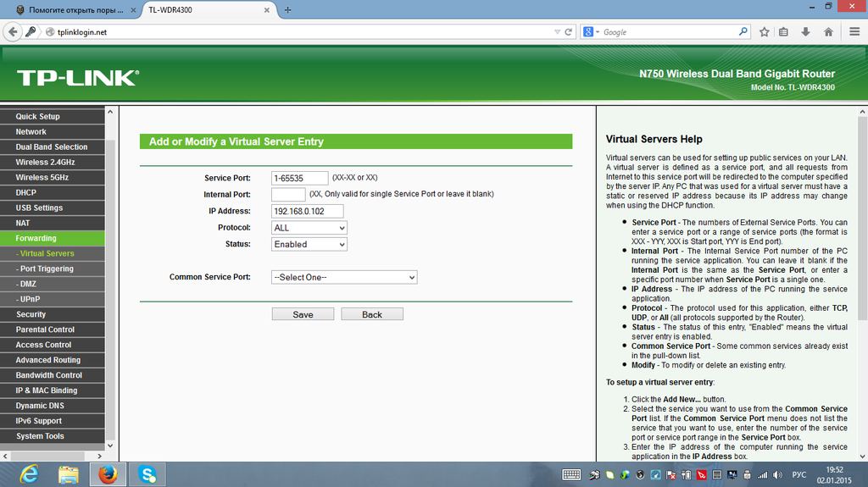Open Bandwidth Control menu item

click(52, 375)
